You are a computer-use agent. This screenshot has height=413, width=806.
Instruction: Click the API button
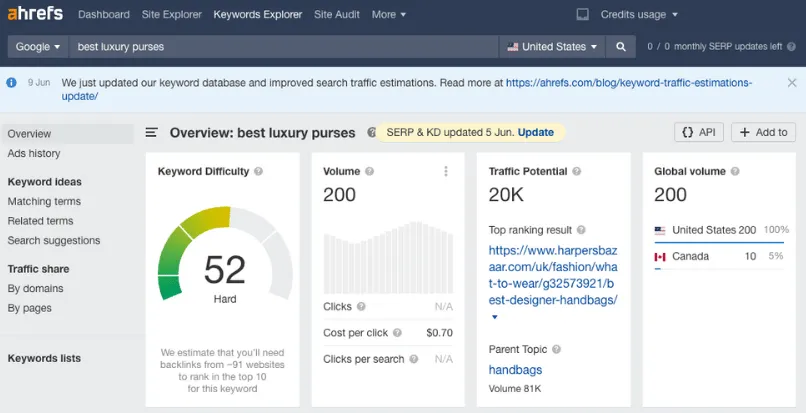[x=699, y=132]
